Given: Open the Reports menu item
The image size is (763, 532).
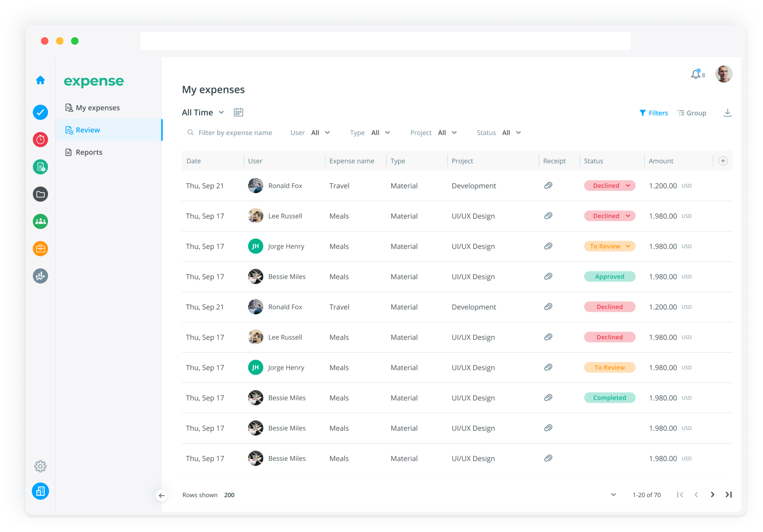Looking at the screenshot, I should tap(89, 152).
